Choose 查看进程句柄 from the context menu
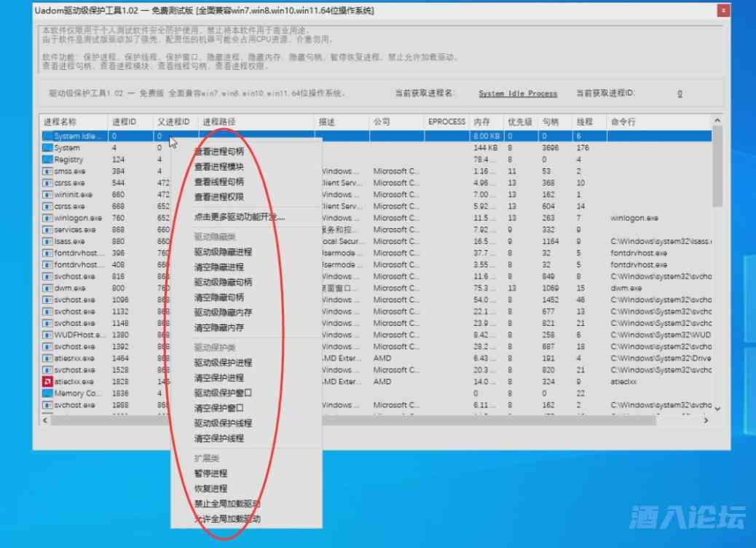 pos(219,152)
